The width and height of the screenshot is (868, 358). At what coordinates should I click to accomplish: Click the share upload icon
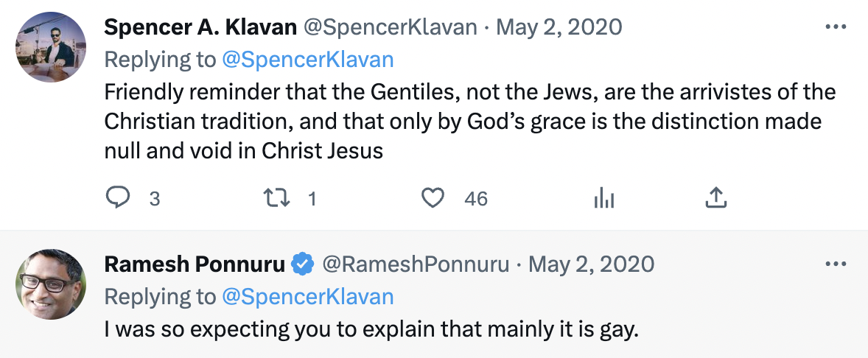[716, 197]
